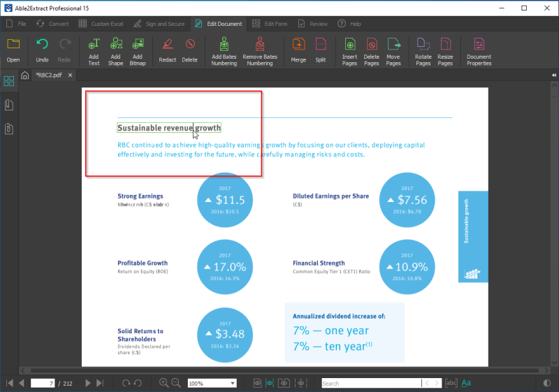The image size is (559, 392).
Task: Show the thumbnails panel in sidebar
Action: coord(9,81)
